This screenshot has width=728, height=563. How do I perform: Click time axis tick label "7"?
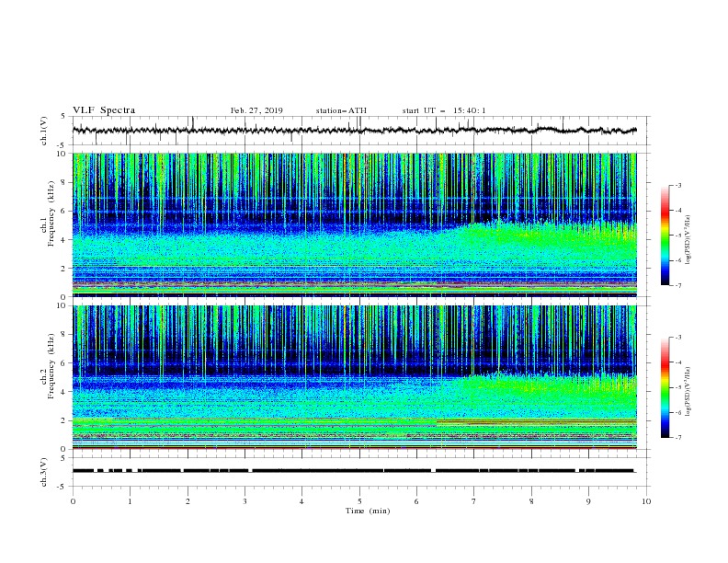[x=474, y=501]
